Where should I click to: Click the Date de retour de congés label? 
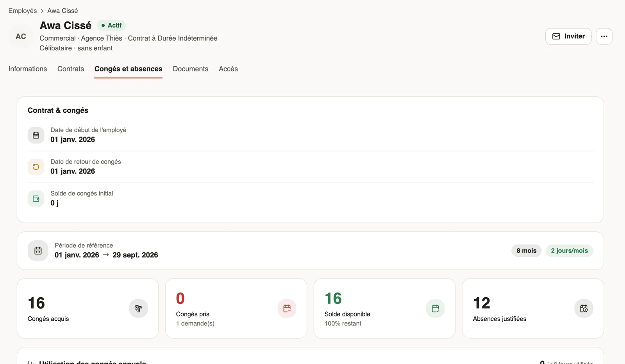coord(86,162)
